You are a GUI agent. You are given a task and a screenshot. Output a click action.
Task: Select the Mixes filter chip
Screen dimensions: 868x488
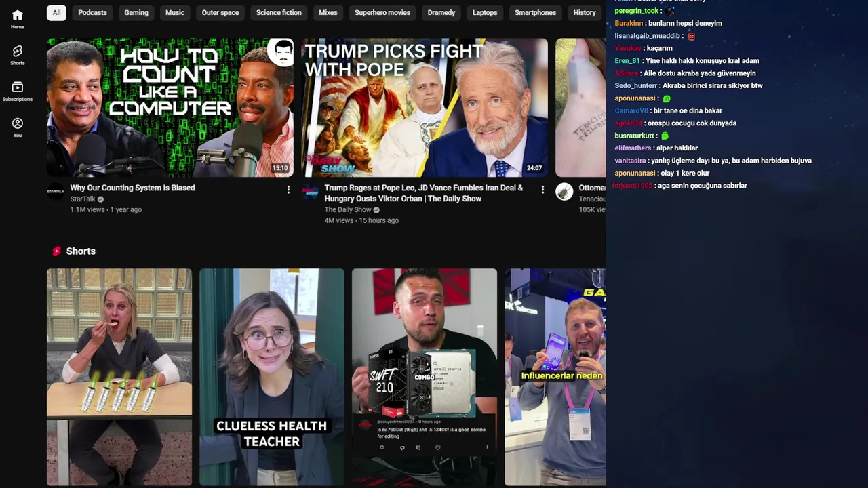(x=328, y=12)
